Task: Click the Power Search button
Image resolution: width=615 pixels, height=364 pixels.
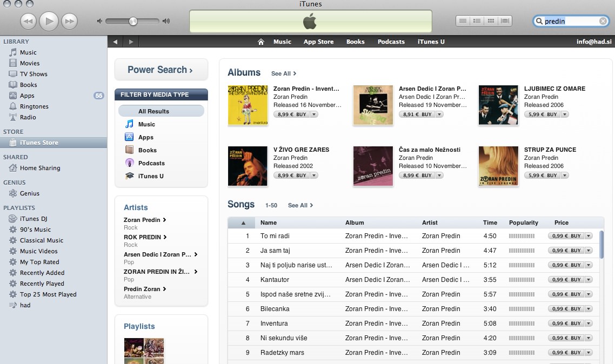Action: (x=161, y=70)
